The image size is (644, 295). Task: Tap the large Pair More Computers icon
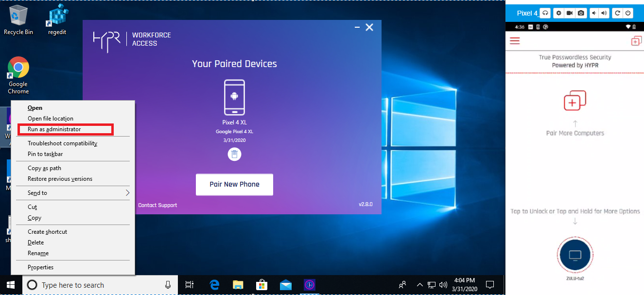coord(575,101)
